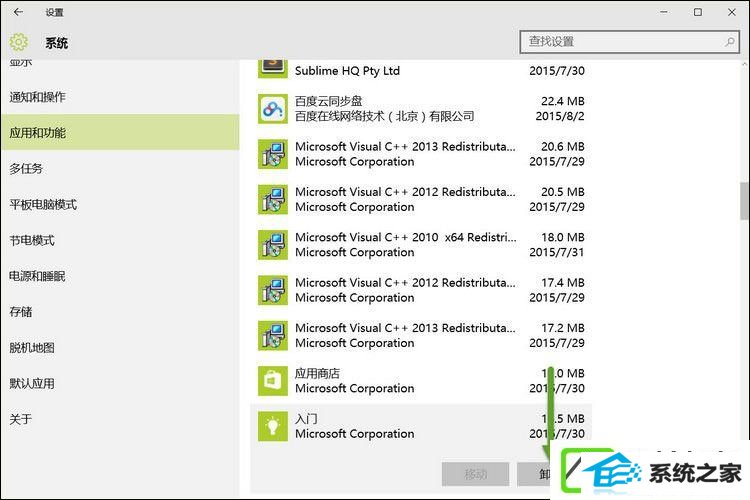Open 通知和操作 settings page
This screenshot has height=500, width=750.
[120, 97]
